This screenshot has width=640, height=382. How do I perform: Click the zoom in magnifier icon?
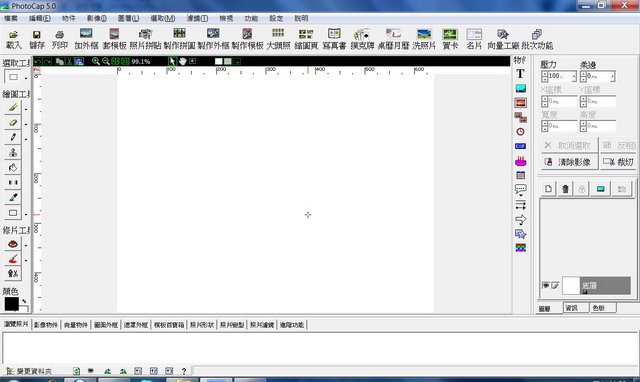[x=96, y=61]
